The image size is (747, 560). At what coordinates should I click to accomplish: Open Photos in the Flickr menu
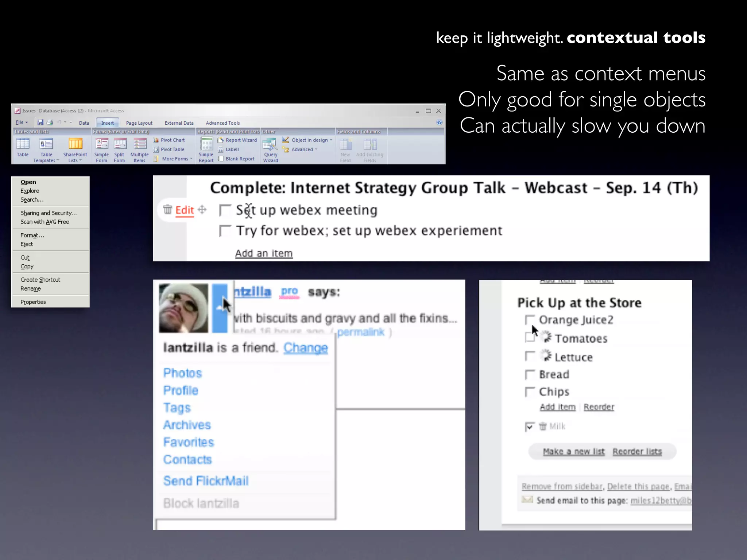(182, 373)
